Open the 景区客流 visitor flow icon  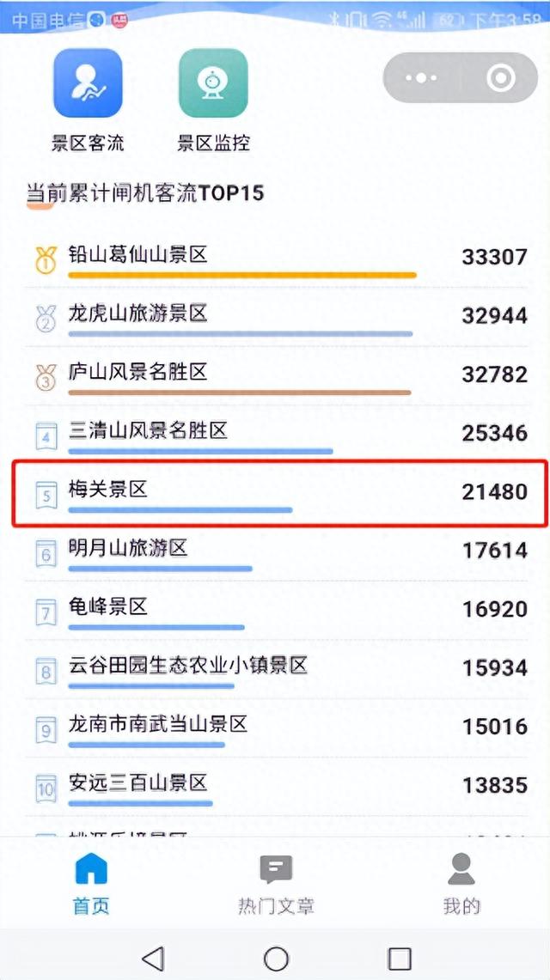pyautogui.click(x=88, y=83)
